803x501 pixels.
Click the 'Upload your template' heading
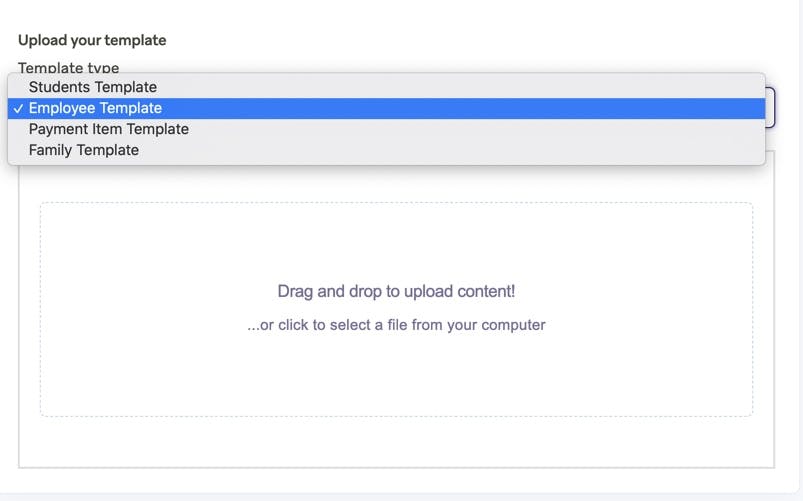click(92, 41)
